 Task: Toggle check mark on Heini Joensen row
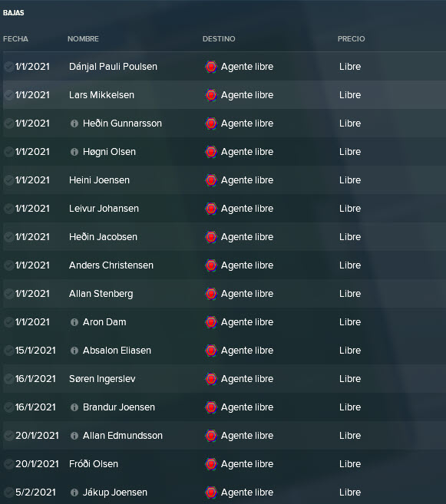tap(8, 180)
